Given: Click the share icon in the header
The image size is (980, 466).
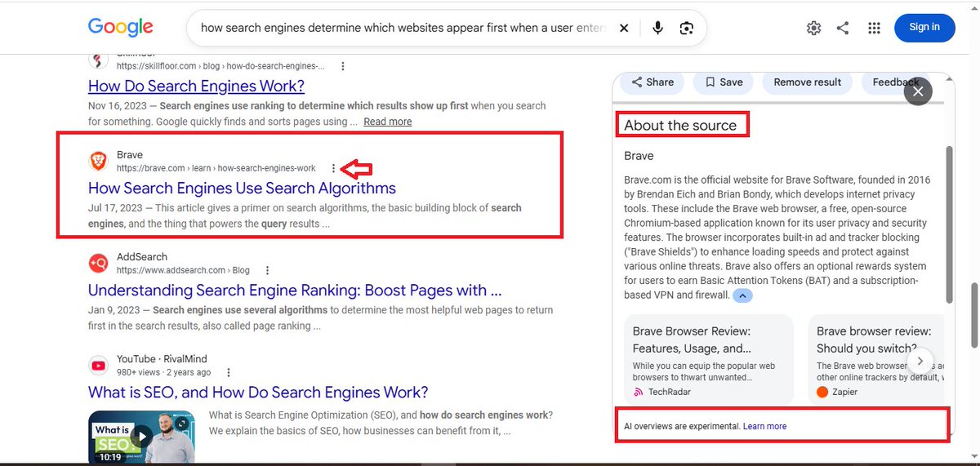Looking at the screenshot, I should tap(843, 28).
